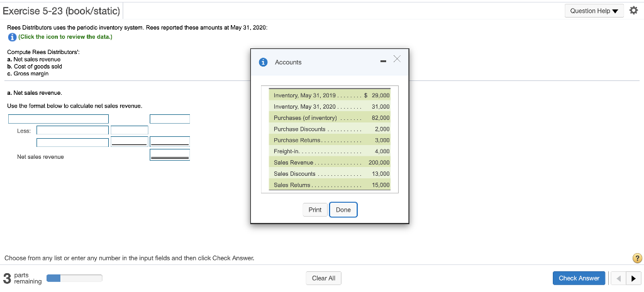Screen dimensions: 644x292
Task: Click the info icon beside review data
Action: tap(12, 37)
